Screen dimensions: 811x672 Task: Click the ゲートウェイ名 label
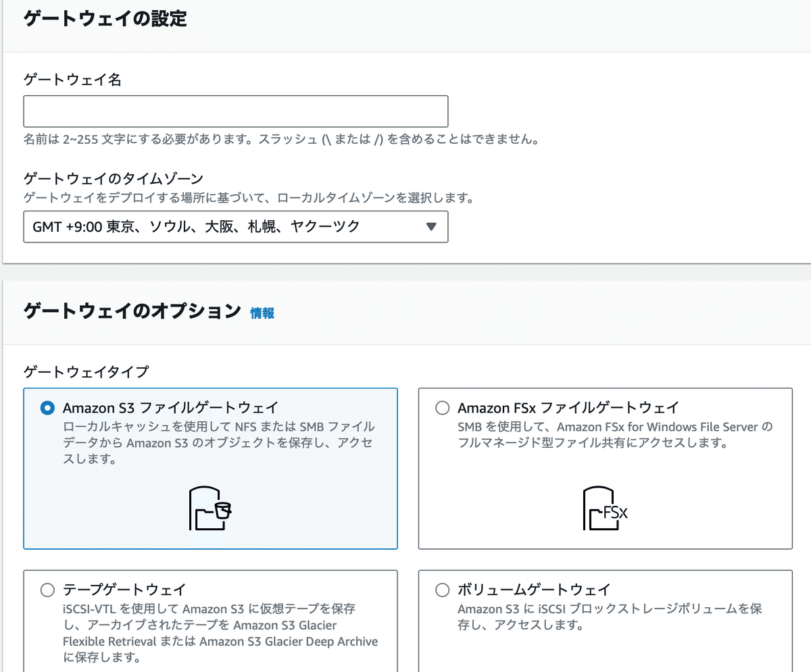point(72,80)
